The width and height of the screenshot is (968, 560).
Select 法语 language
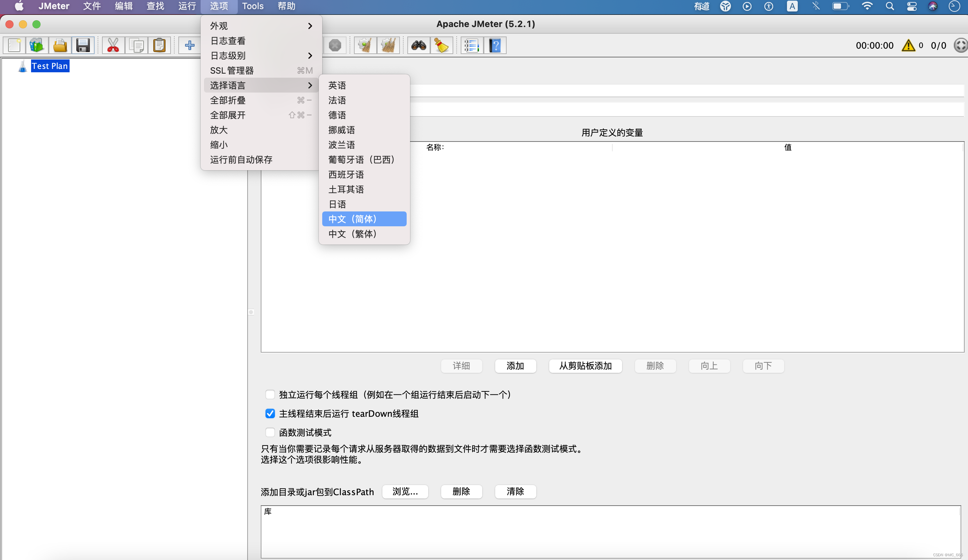pos(364,100)
